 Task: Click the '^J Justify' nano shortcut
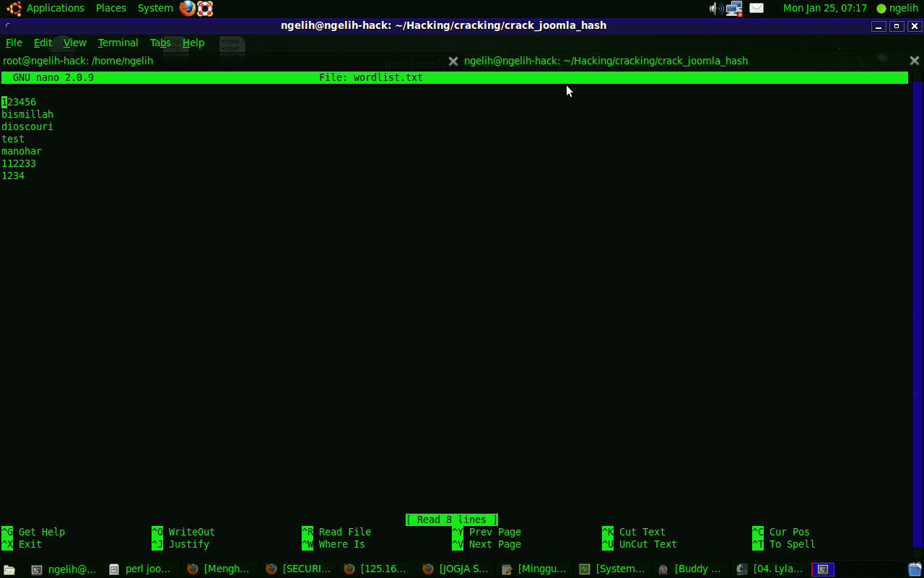click(180, 544)
